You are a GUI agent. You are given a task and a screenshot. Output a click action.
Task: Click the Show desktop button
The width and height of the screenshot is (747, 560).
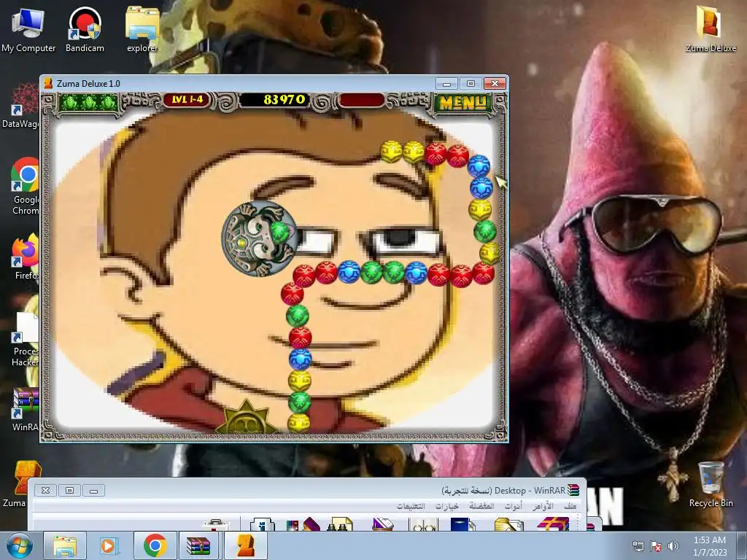pyautogui.click(x=743, y=545)
